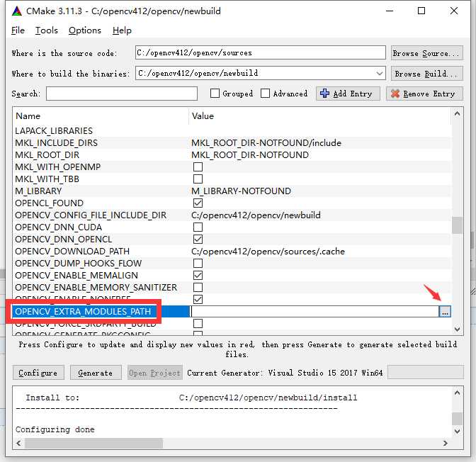Select the OPENCV_EXTRA_MODULES_PATH row name

(83, 312)
